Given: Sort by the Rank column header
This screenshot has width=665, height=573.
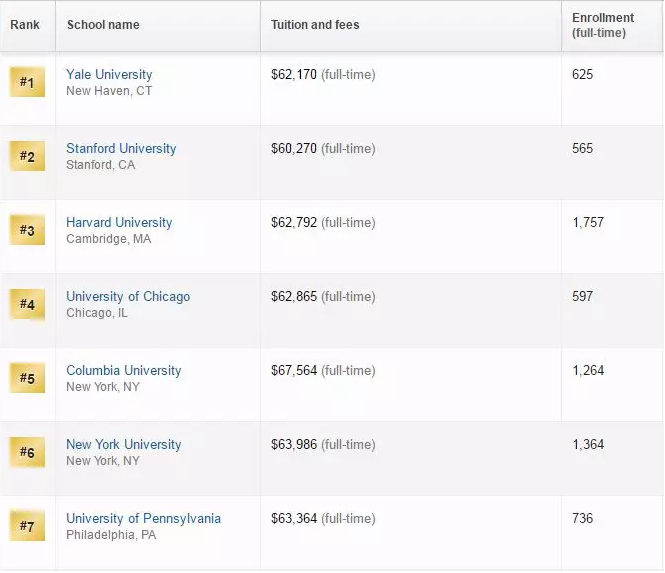Looking at the screenshot, I should point(25,25).
